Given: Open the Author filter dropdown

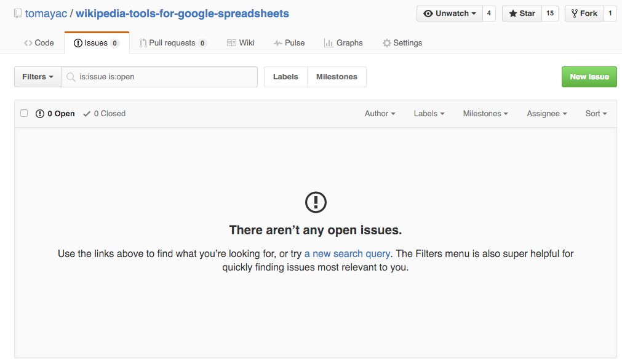Looking at the screenshot, I should point(380,114).
